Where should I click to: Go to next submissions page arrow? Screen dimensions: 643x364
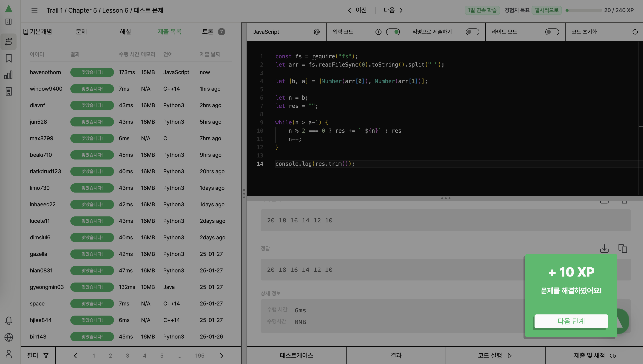coord(222,356)
